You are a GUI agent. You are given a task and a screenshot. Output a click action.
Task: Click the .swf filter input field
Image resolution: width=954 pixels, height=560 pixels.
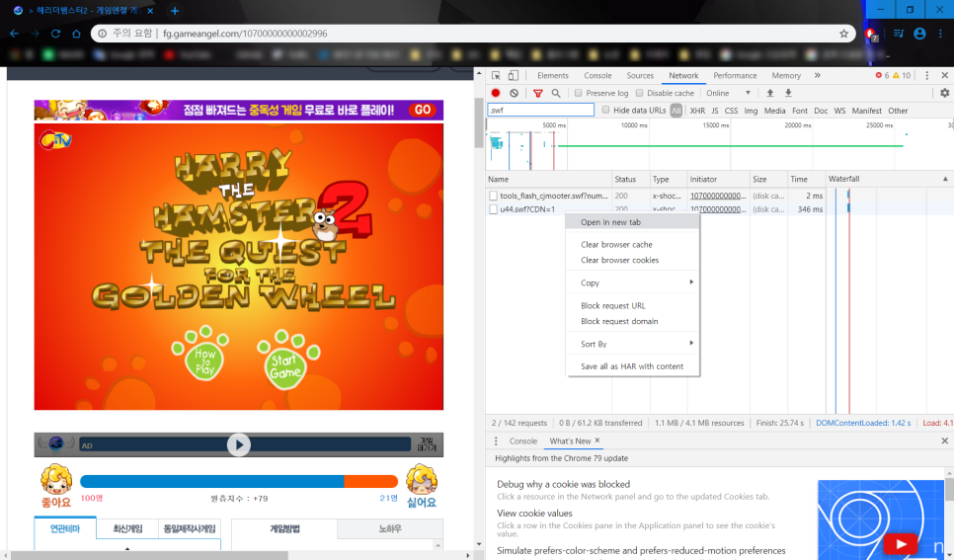click(x=540, y=111)
